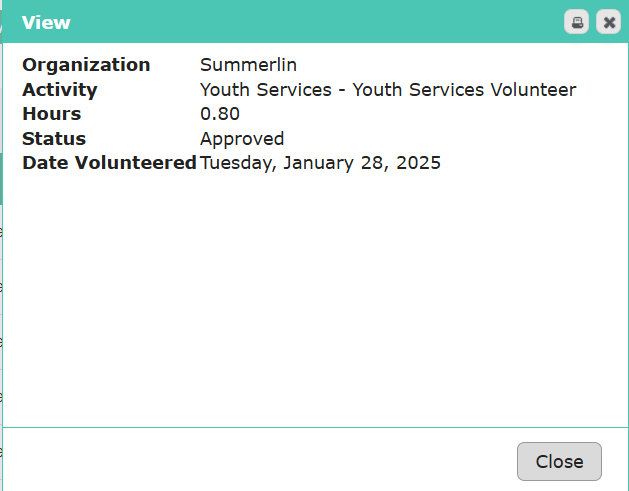Click the X icon in dialog header
This screenshot has height=491, width=629.
coord(608,22)
